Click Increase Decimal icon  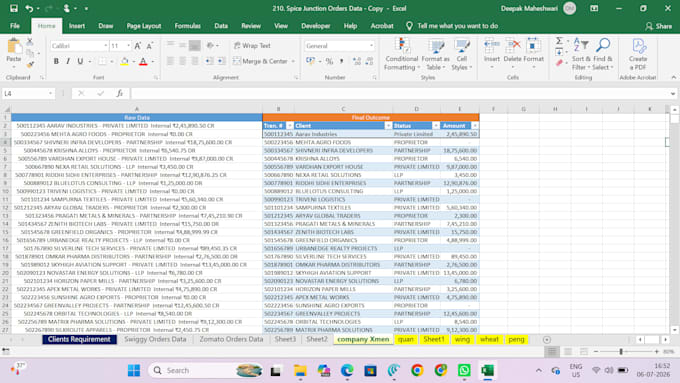[357, 62]
